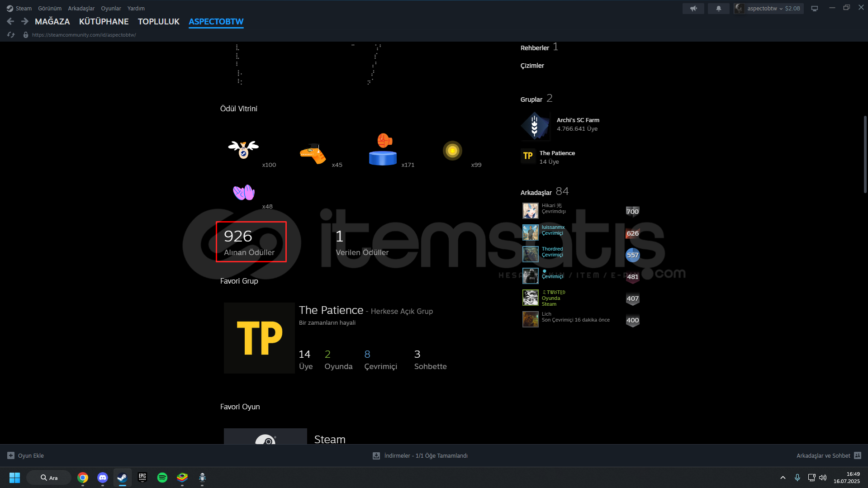Click the clapping hands award x48

click(x=244, y=192)
